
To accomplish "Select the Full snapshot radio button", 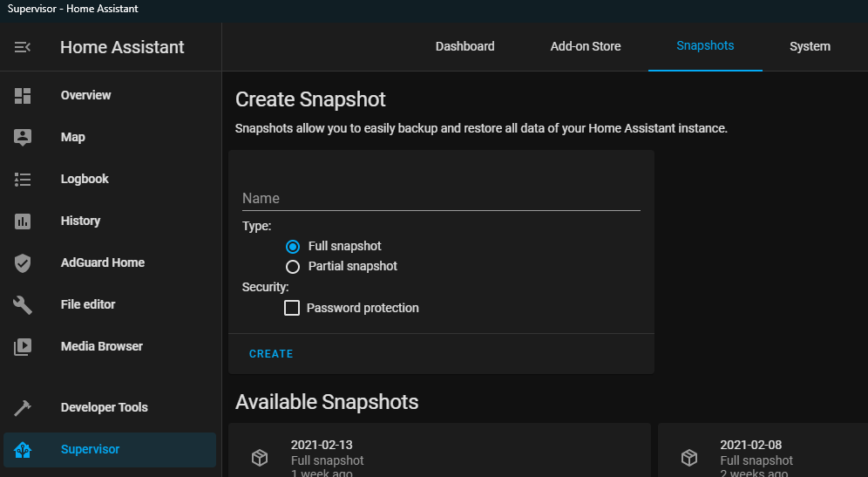I will (293, 247).
